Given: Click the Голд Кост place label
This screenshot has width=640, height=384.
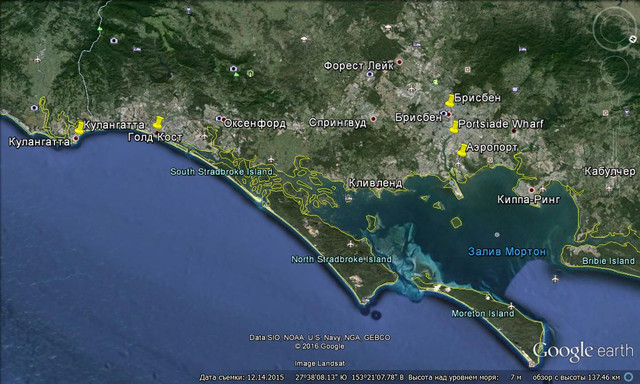Looking at the screenshot, I should pyautogui.click(x=155, y=138).
